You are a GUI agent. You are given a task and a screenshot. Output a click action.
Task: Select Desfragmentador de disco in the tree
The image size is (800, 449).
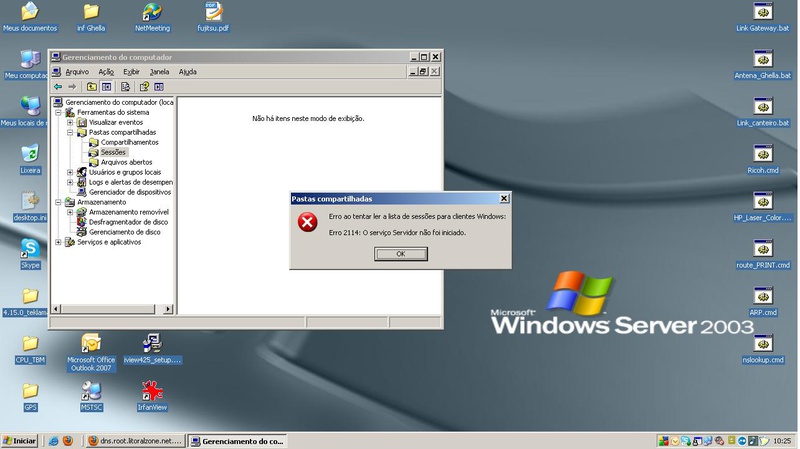(128, 222)
